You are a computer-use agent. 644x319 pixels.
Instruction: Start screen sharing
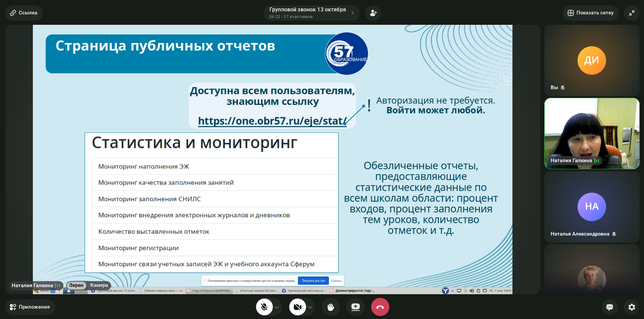pos(355,307)
